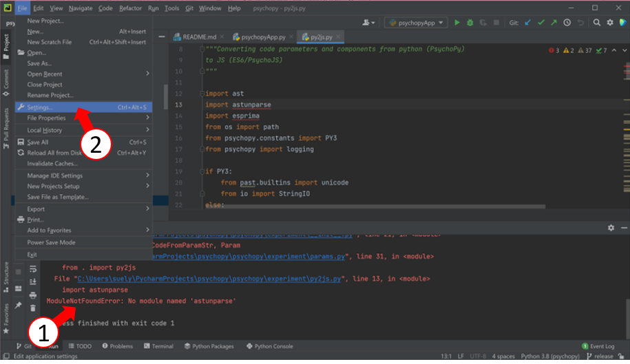Open the Refactor menu
Screen dimensions: 630x364
130,8
